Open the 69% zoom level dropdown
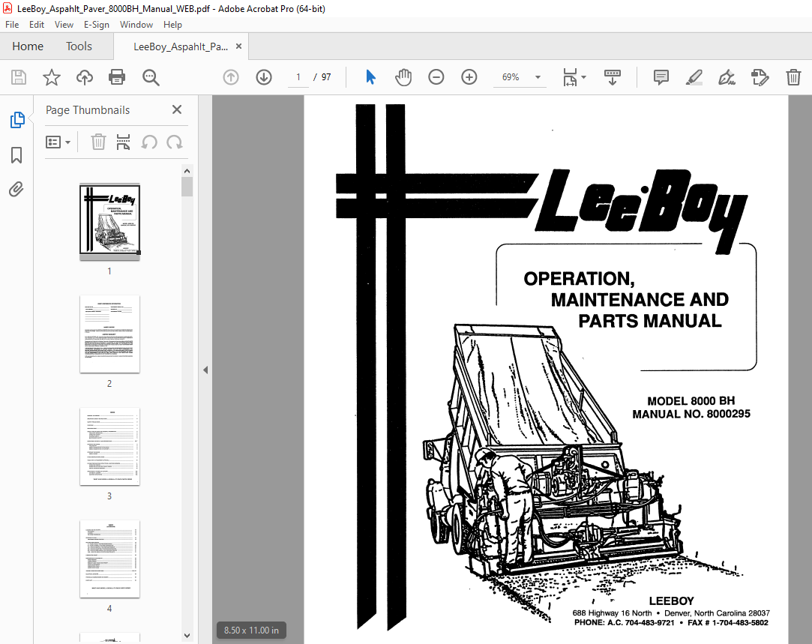Viewport: 812px width, 644px height. [x=538, y=77]
